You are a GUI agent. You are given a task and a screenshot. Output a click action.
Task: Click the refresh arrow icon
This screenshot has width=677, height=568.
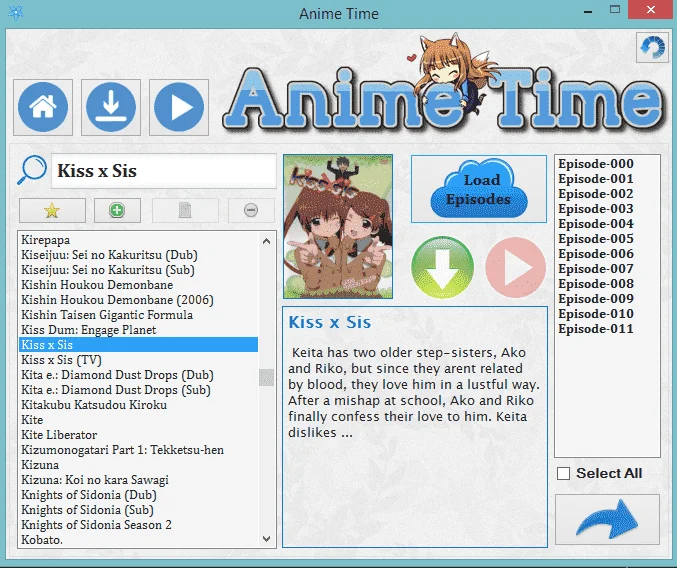coord(652,47)
